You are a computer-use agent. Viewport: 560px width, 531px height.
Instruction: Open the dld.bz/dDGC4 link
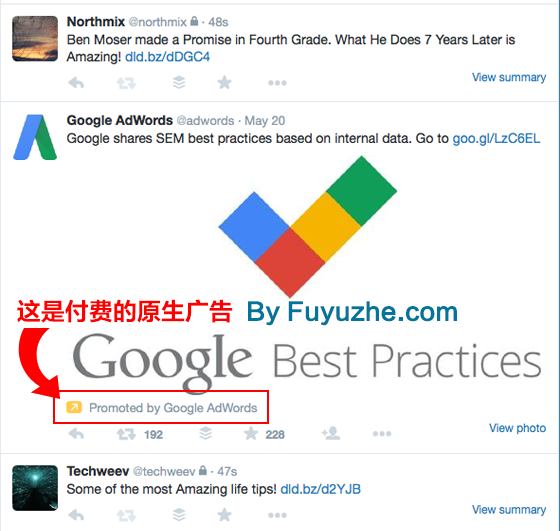[168, 57]
